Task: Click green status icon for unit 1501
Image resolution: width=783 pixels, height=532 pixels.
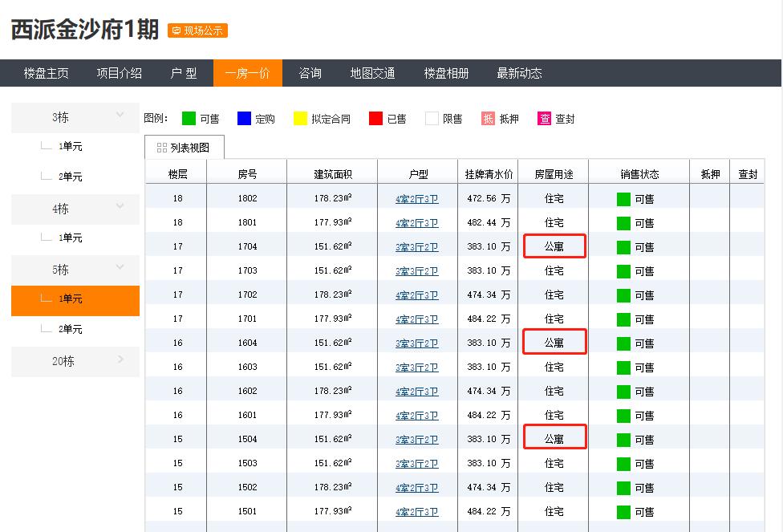Action: [624, 512]
